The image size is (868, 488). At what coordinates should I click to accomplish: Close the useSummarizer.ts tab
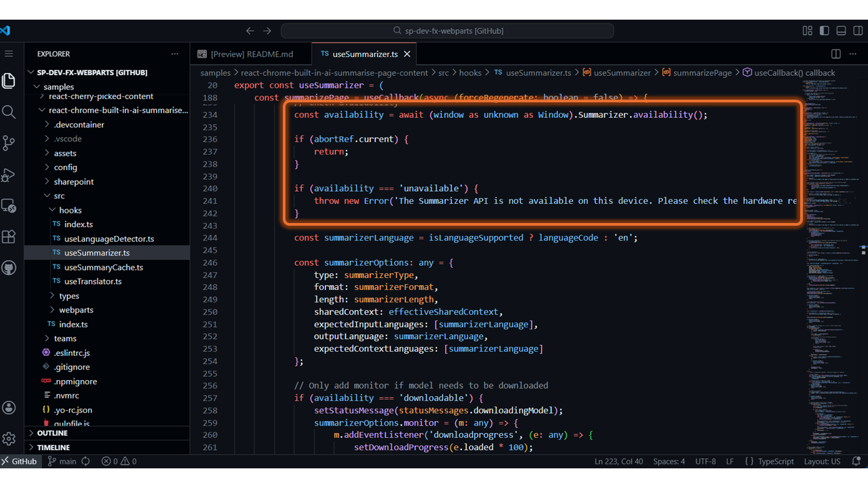click(x=407, y=54)
